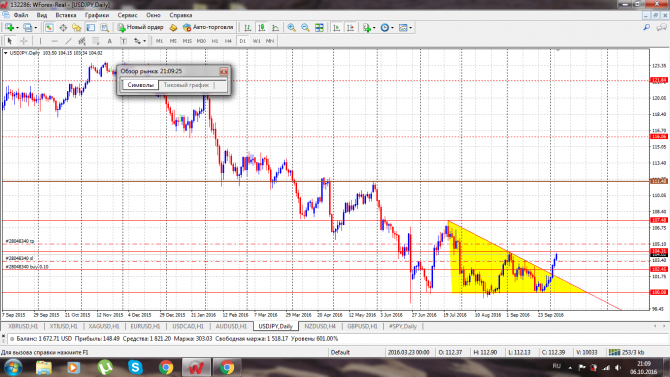Select the crosshair cursor tool
This screenshot has height=377, width=670.
click(24, 41)
